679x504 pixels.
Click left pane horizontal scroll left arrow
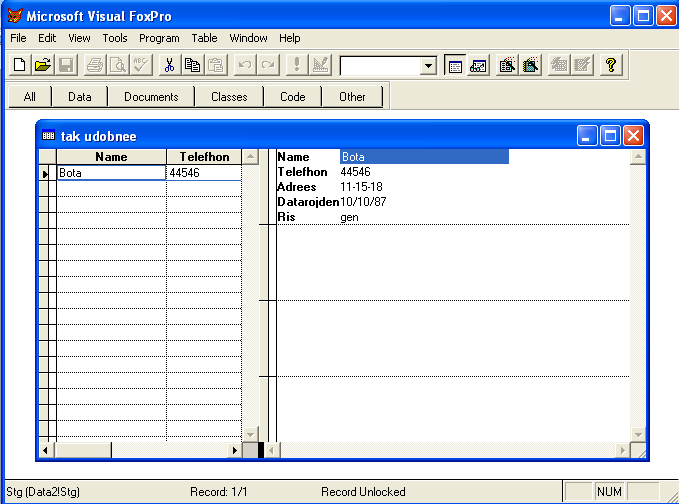click(x=46, y=450)
